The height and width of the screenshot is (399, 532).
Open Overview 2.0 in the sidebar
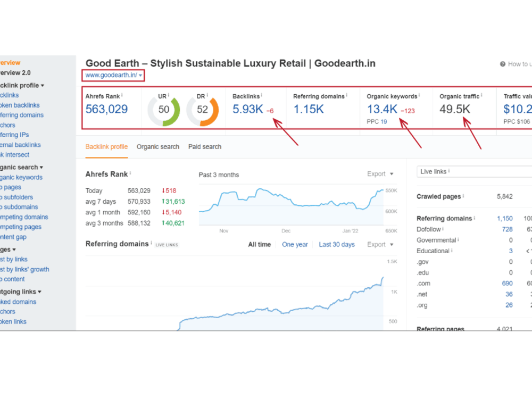(x=15, y=73)
